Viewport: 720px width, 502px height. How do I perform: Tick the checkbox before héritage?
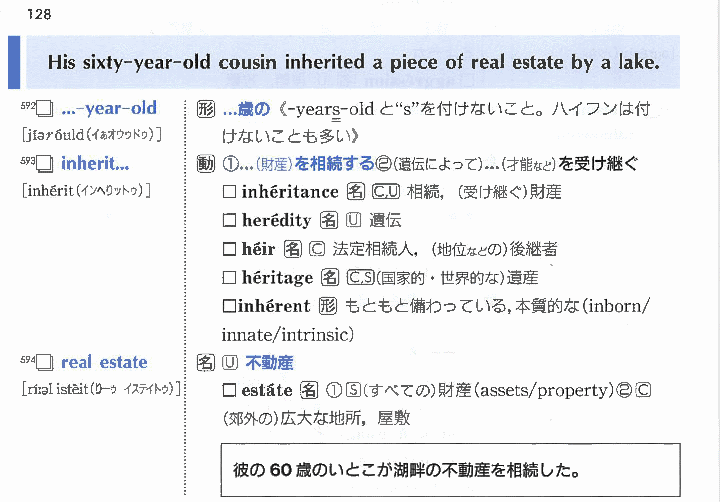point(230,277)
